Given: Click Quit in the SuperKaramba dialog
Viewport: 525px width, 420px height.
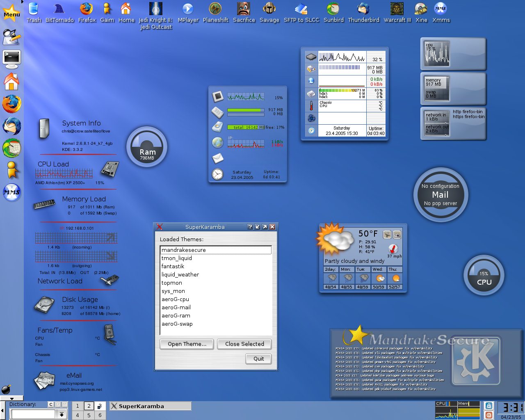Looking at the screenshot, I should pos(258,358).
